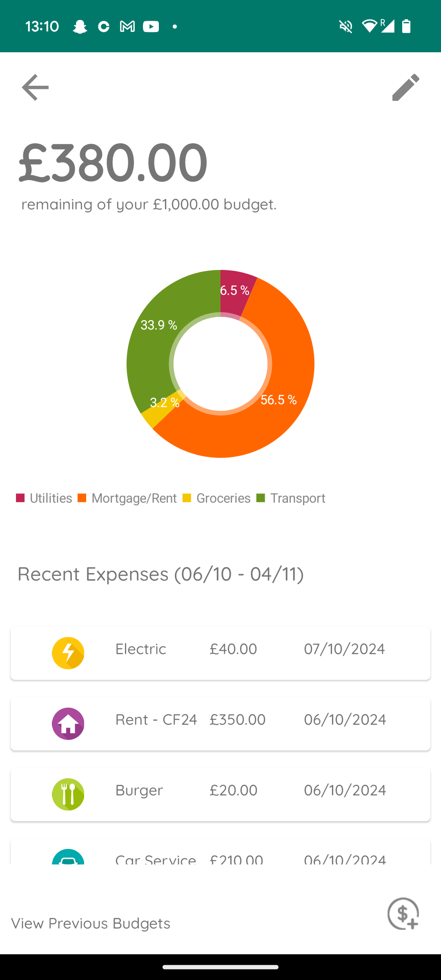Image resolution: width=441 pixels, height=980 pixels.
Task: Tap the Groceries legend color swatch
Action: click(x=187, y=498)
